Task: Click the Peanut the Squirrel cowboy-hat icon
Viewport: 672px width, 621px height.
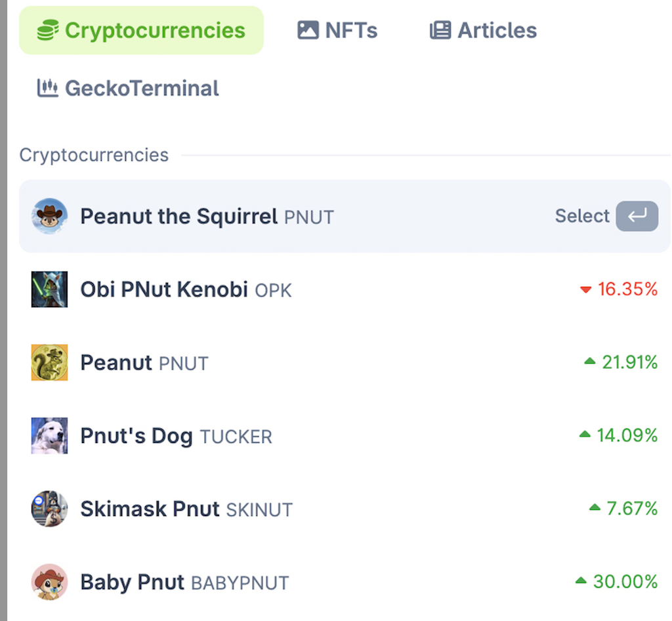Action: tap(49, 216)
